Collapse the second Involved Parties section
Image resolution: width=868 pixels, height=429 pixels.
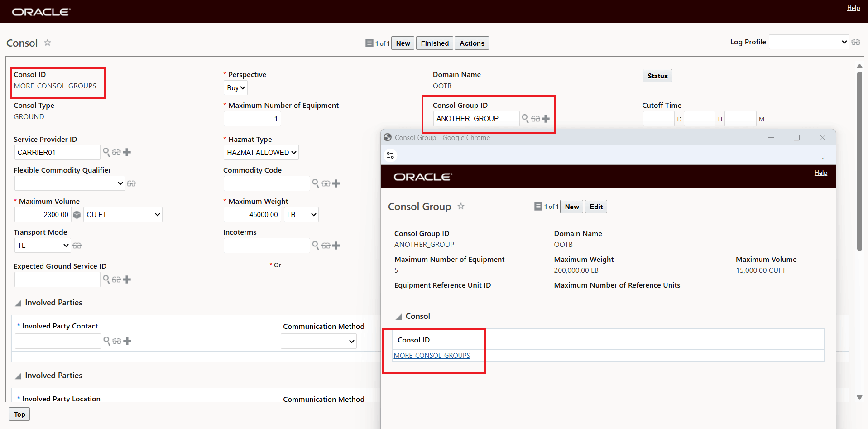18,376
